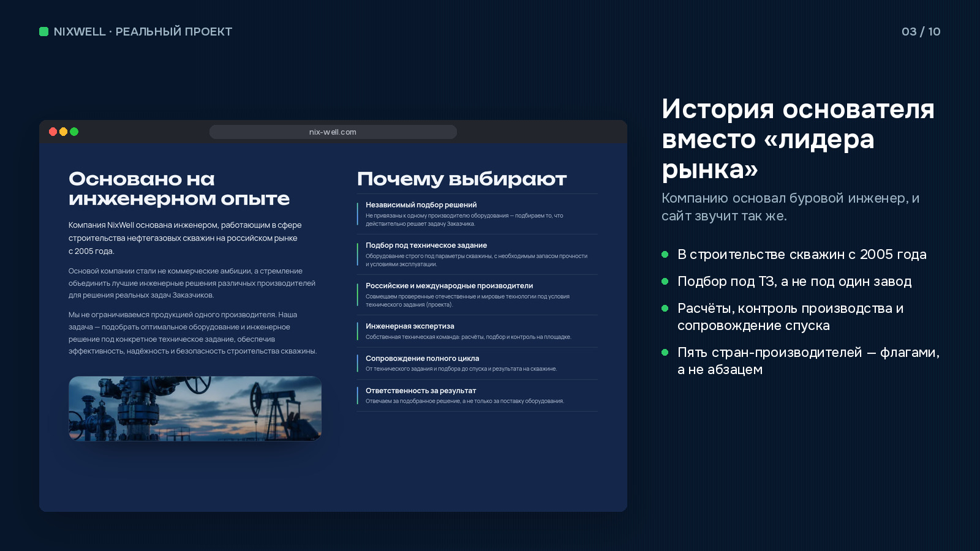Click the green square next to NIXWELL header
Viewport: 980px width, 551px height.
(43, 31)
